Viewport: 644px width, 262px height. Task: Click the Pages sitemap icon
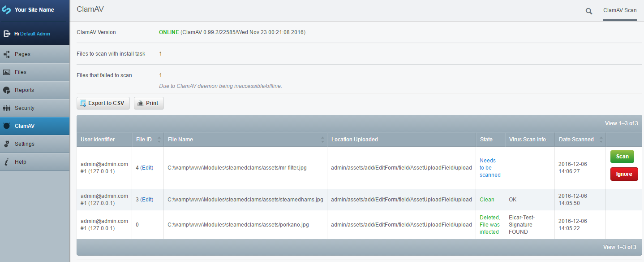[x=7, y=54]
